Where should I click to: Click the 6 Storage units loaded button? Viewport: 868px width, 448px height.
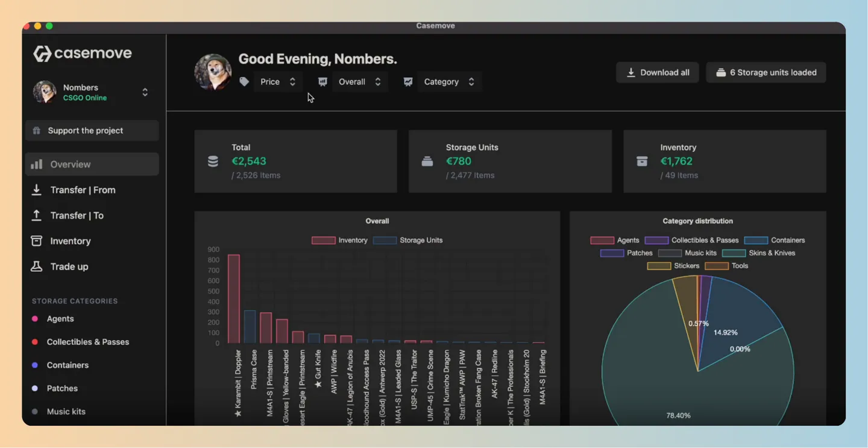coord(766,72)
